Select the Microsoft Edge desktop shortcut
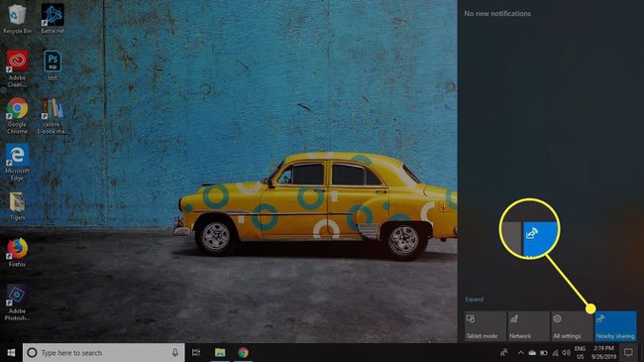The height and width of the screenshot is (362, 644). point(17,162)
